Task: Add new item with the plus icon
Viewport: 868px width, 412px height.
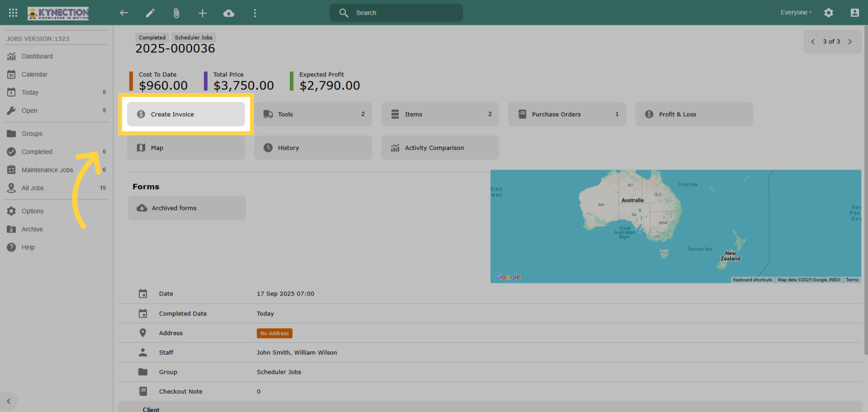Action: coord(203,13)
